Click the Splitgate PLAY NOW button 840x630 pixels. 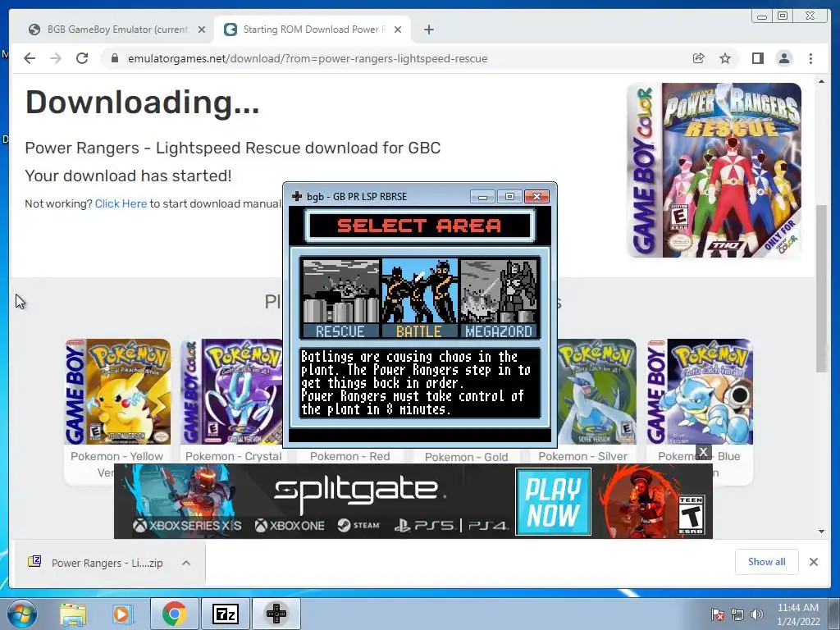click(554, 501)
